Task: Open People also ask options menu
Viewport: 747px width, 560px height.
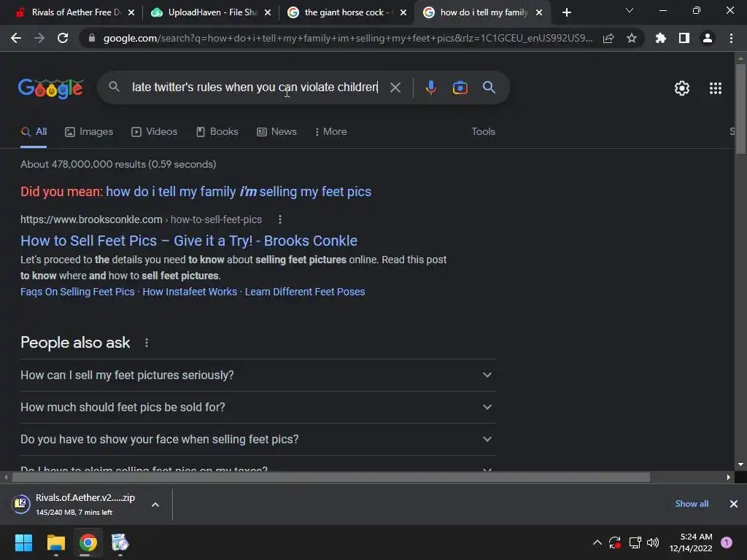Action: 147,343
